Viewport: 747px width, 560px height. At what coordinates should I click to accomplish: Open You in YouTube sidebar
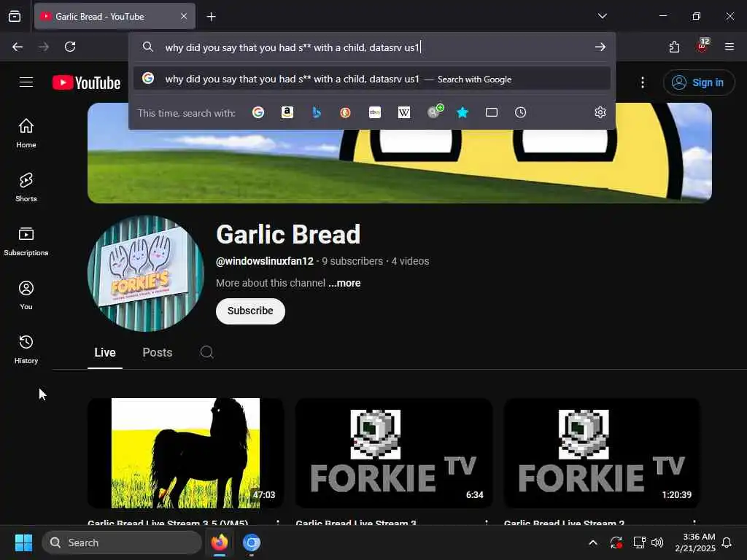pyautogui.click(x=26, y=295)
